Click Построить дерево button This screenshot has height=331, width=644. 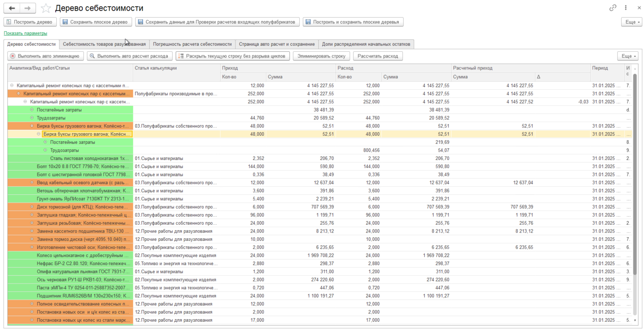point(30,22)
